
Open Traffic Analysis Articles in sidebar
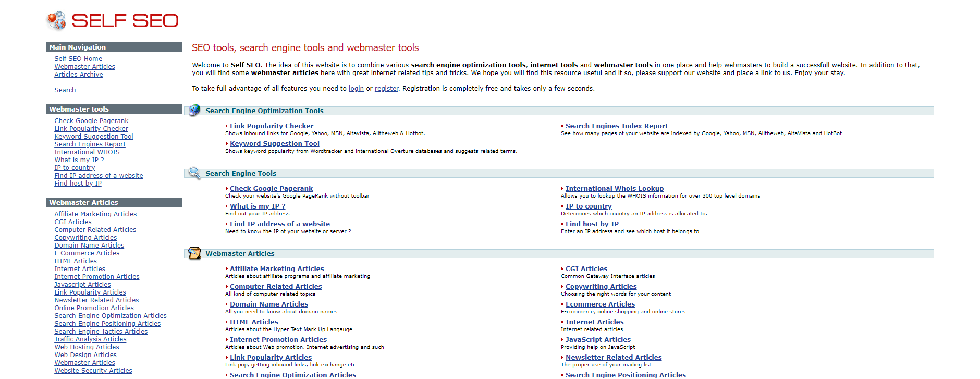90,339
